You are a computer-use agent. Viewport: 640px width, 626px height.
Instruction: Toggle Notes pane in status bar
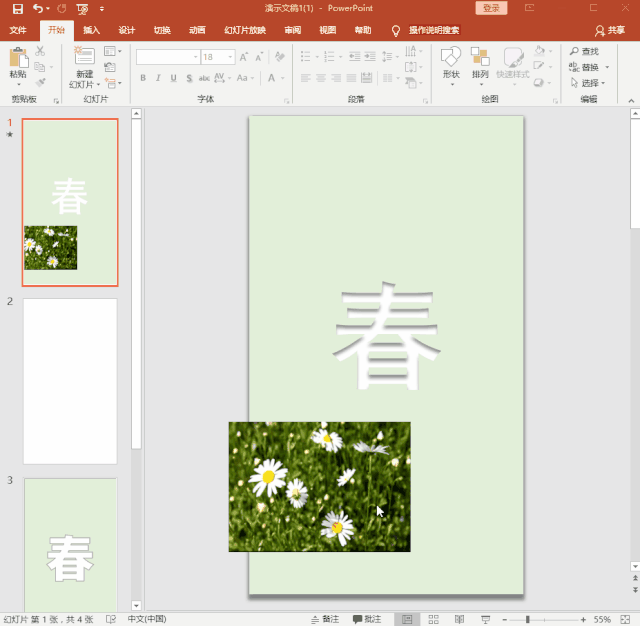tap(325, 619)
